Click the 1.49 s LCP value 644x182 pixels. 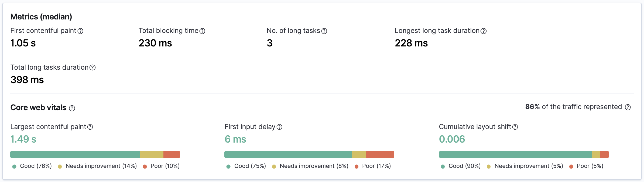click(23, 139)
